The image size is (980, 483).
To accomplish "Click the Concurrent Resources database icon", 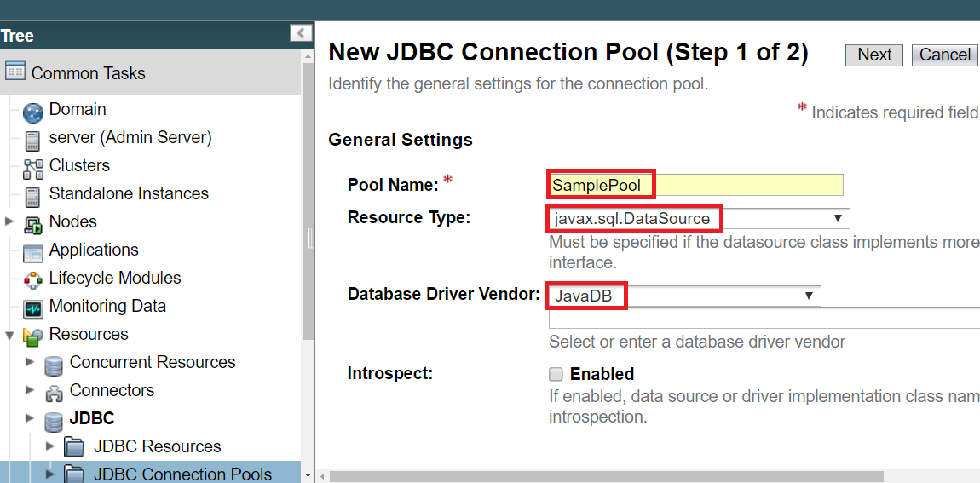I will point(54,365).
